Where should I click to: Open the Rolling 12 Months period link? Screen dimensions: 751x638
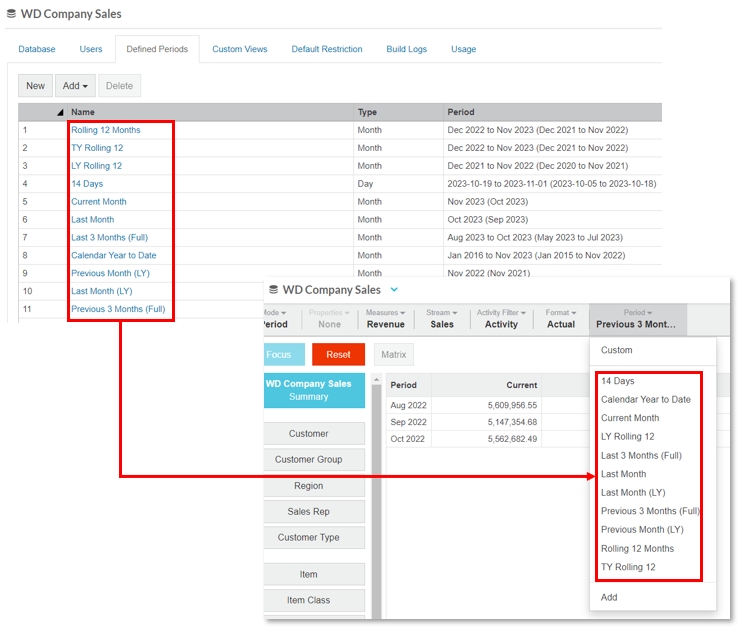[x=106, y=130]
